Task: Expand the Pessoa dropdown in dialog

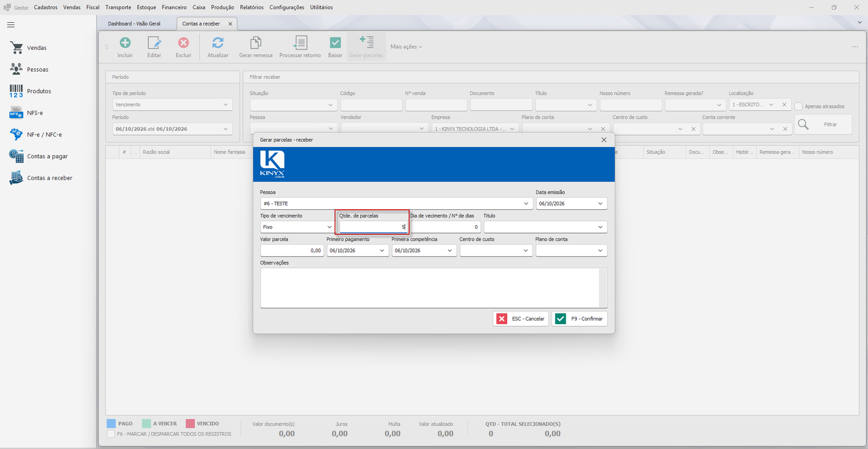Action: click(x=526, y=204)
